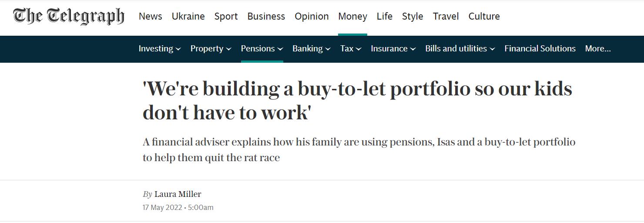Select the Opinion section
The height and width of the screenshot is (223, 644).
(x=312, y=17)
